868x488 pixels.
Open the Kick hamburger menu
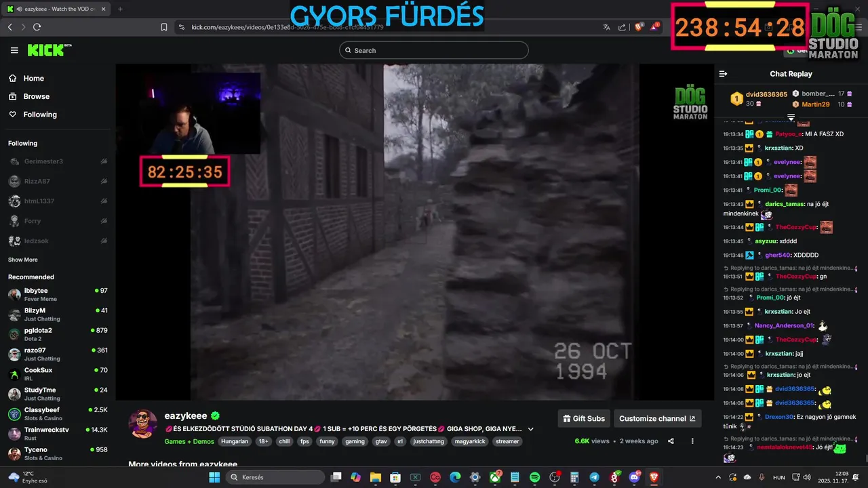pos(14,50)
